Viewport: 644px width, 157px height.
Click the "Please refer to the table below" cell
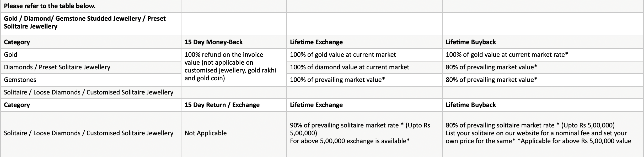tap(50, 6)
